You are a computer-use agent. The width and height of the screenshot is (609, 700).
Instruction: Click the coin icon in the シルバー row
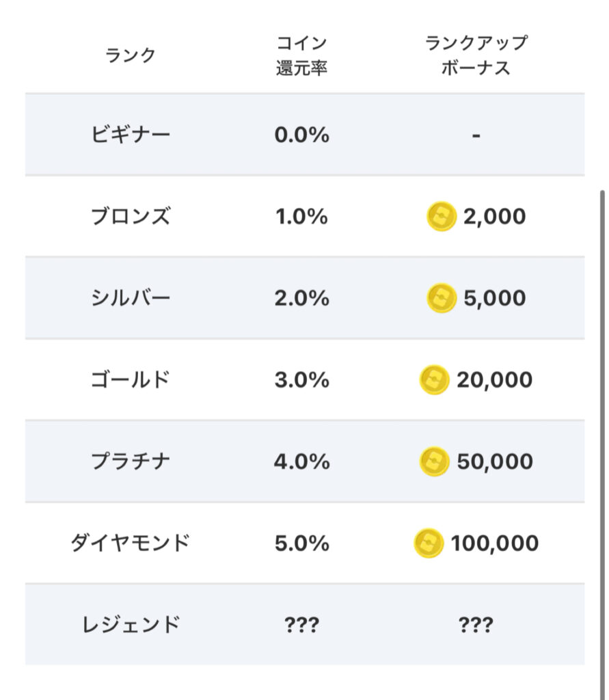pyautogui.click(x=441, y=299)
